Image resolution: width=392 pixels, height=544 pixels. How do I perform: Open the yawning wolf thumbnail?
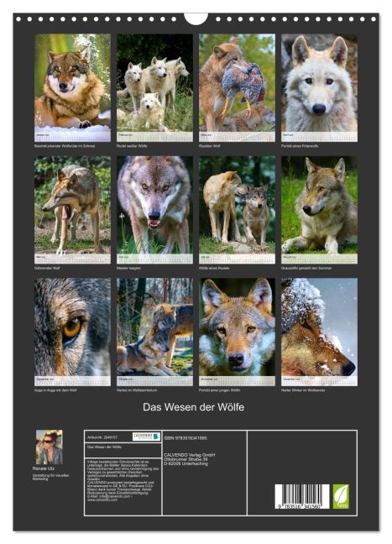click(72, 210)
